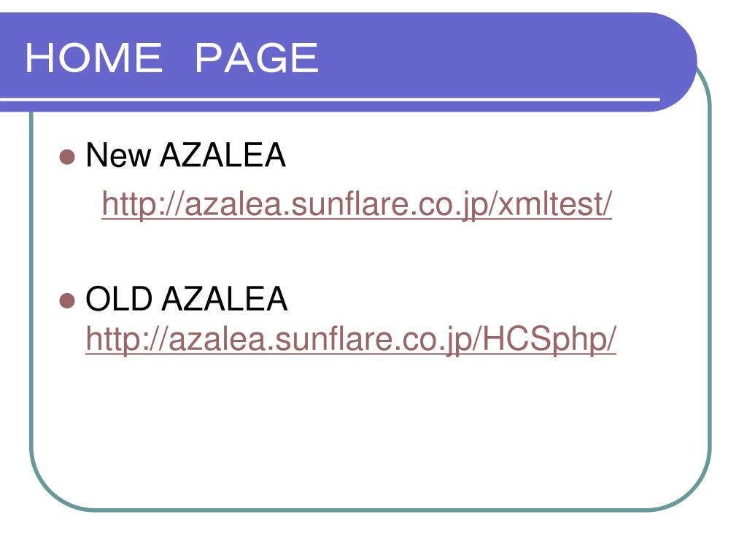Click the white line under the title
The height and width of the screenshot is (560, 747).
click(330, 99)
